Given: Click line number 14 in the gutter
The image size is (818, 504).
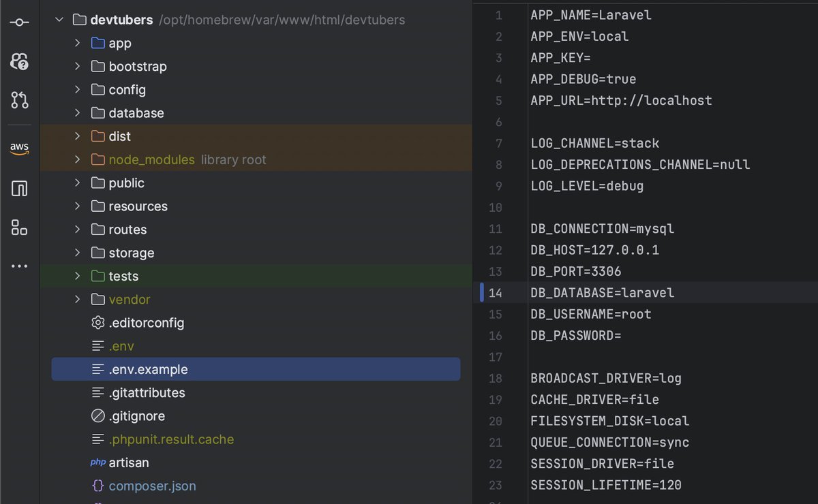Looking at the screenshot, I should coord(496,293).
